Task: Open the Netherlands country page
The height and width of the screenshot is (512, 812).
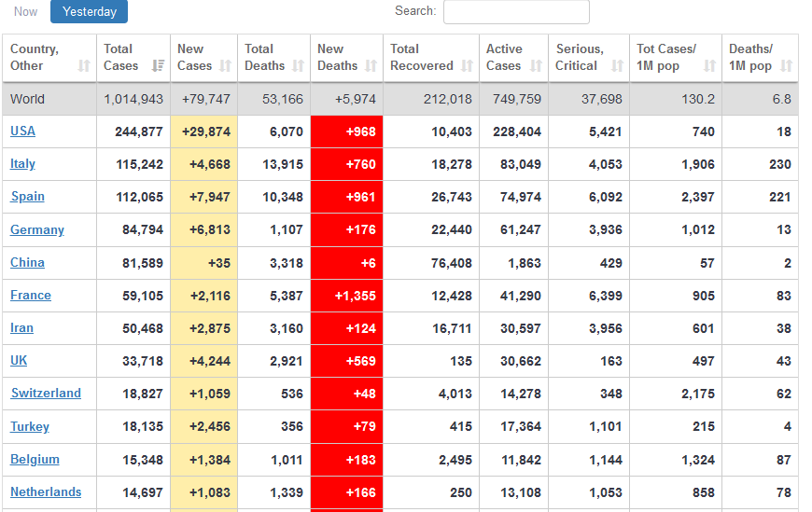Action: point(46,492)
